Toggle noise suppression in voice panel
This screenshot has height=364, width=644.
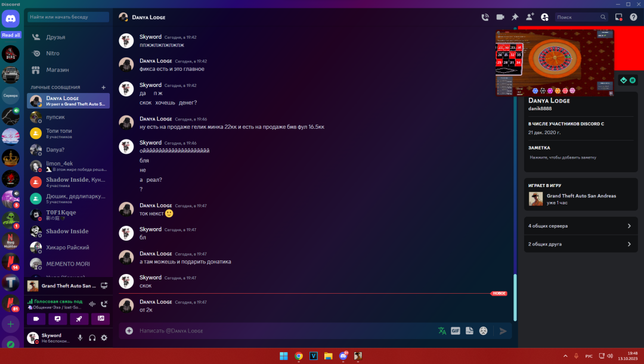pos(92,304)
